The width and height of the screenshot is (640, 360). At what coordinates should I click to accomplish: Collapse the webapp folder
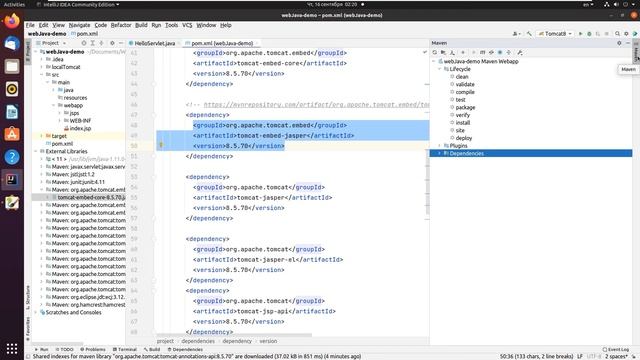[53, 105]
